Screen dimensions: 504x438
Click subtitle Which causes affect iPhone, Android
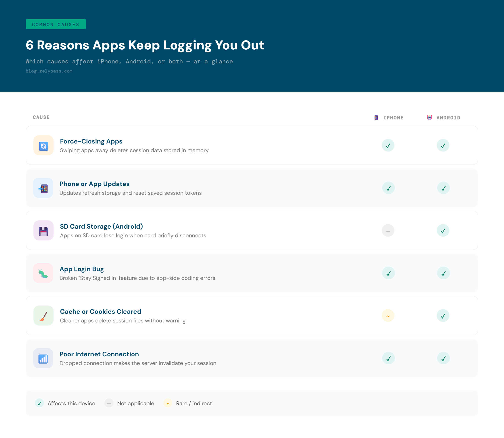(129, 62)
